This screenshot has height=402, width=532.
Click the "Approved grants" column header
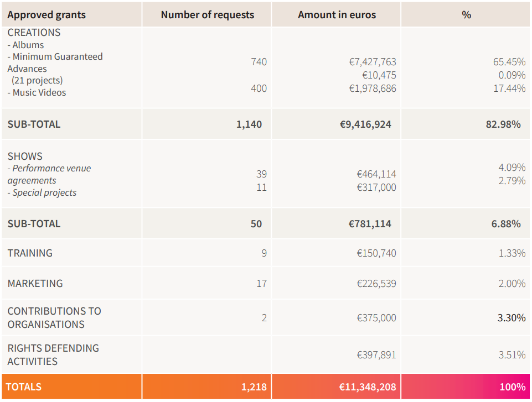pyautogui.click(x=47, y=15)
